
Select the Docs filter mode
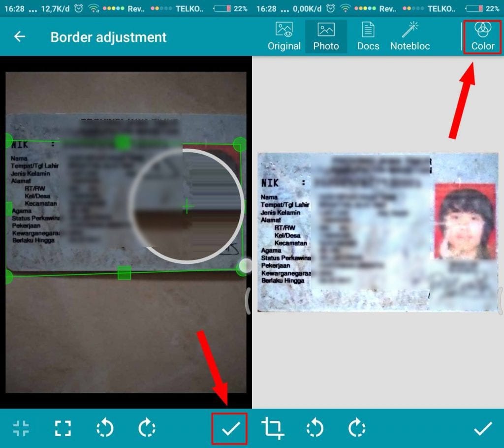point(368,36)
